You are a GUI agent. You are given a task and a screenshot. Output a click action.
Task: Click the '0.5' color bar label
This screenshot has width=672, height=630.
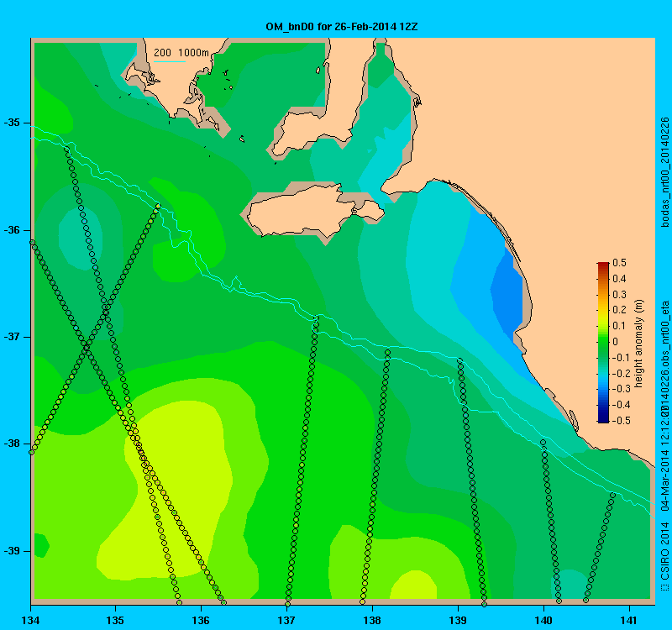click(619, 263)
